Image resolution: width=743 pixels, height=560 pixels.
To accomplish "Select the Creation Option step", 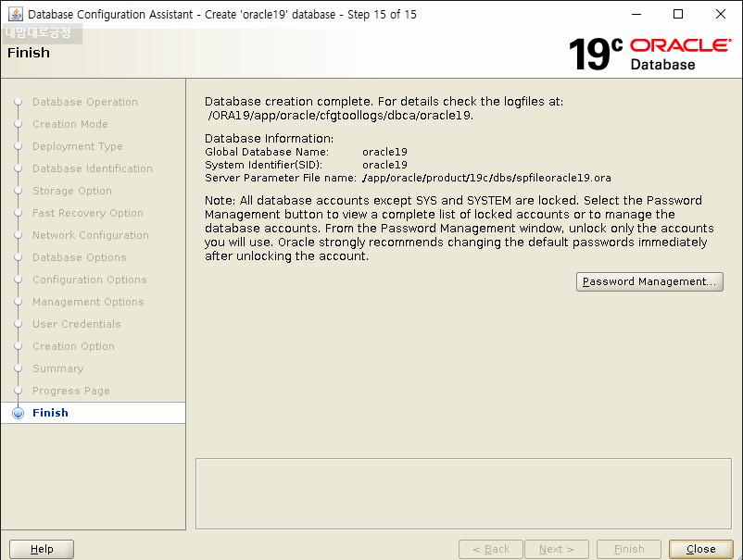I will [73, 346].
